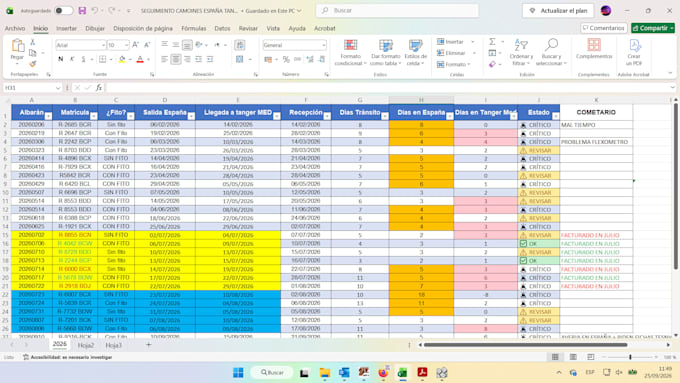Switch to the Hoja2 sheet tab
The image size is (680, 383).
pyautogui.click(x=85, y=345)
